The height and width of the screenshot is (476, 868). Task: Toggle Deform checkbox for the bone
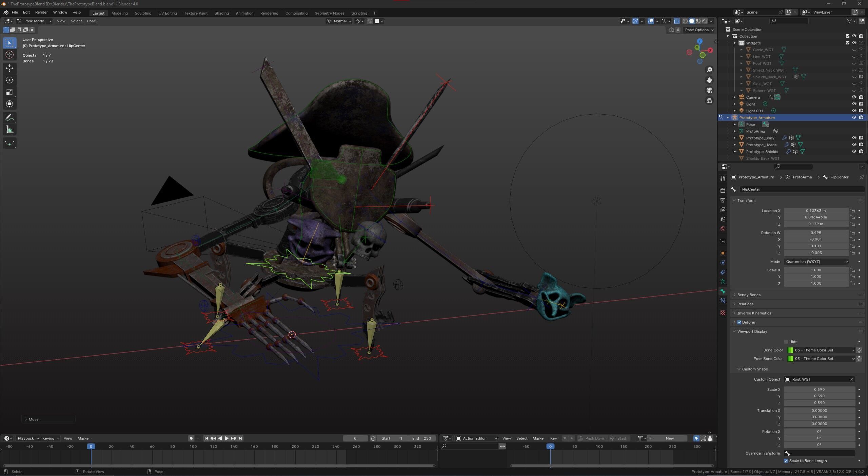[x=739, y=322]
